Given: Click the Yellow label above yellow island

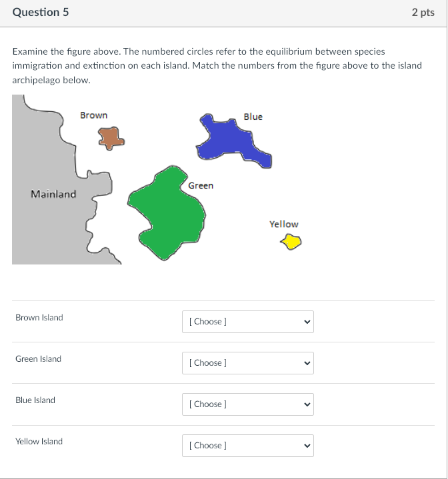Looking at the screenshot, I should [x=284, y=225].
